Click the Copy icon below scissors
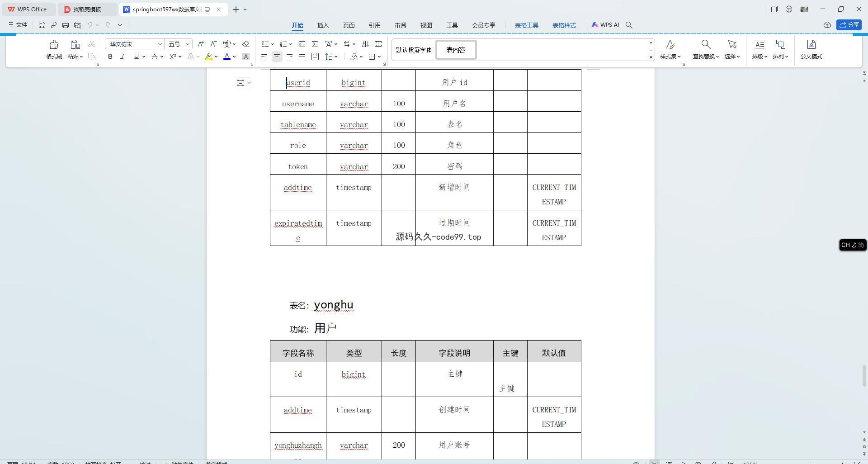The width and height of the screenshot is (868, 464). 92,57
